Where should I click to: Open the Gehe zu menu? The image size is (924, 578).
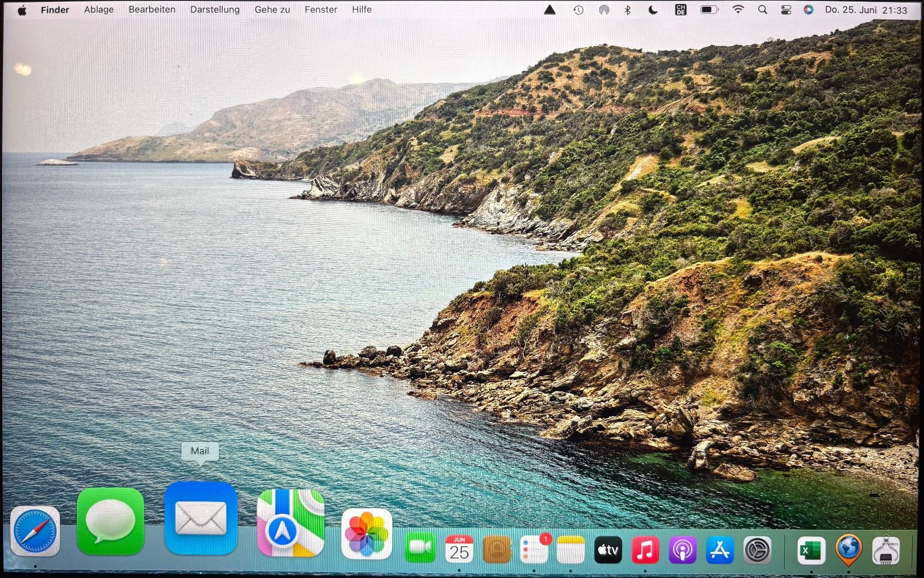[x=272, y=10]
